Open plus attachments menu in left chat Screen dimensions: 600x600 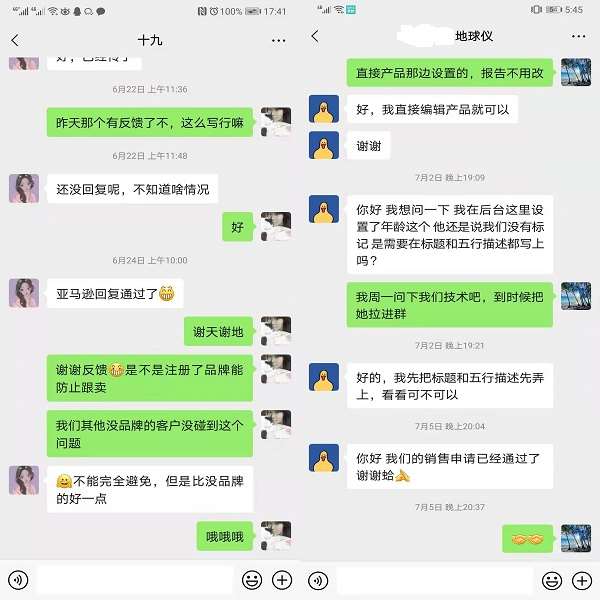coord(282,580)
